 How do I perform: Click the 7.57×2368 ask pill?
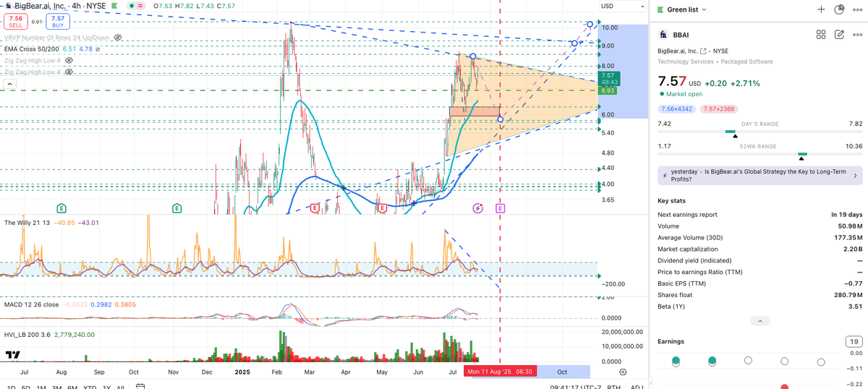(x=718, y=108)
